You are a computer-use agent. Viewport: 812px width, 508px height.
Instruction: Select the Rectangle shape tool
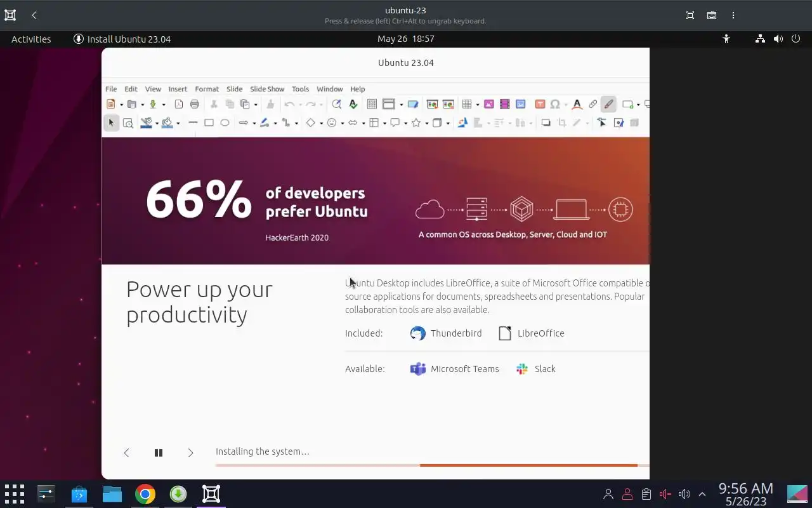coord(209,123)
